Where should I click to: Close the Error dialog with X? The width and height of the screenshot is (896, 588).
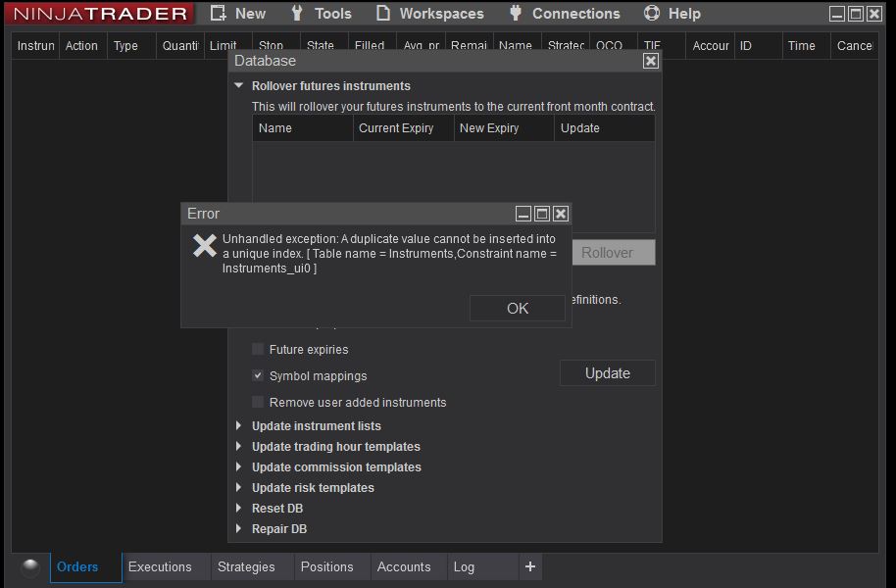click(x=561, y=214)
